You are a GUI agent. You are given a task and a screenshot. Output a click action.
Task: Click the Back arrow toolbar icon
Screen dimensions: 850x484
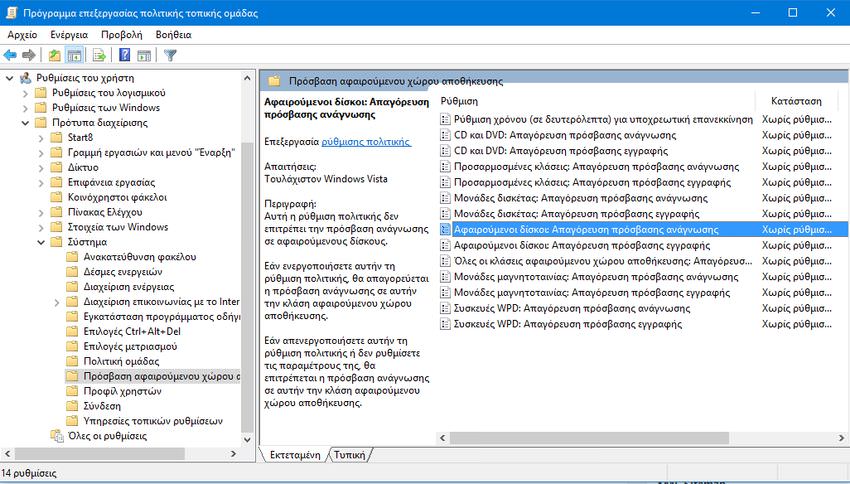pyautogui.click(x=10, y=55)
